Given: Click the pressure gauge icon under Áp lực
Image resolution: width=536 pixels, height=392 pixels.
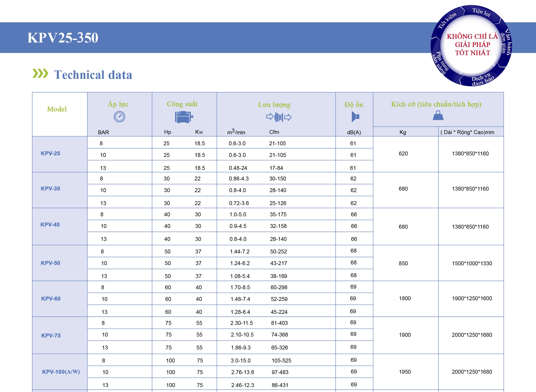Looking at the screenshot, I should pyautogui.click(x=119, y=117).
